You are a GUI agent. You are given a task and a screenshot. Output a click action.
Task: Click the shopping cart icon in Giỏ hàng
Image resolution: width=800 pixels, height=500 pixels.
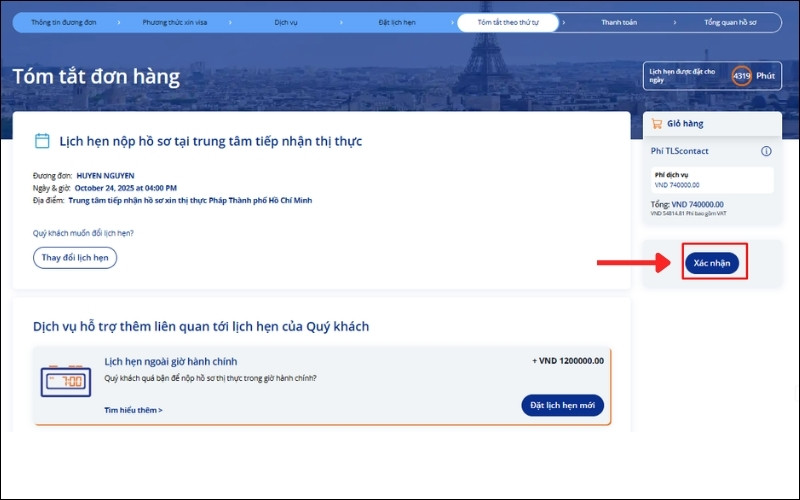(x=657, y=124)
